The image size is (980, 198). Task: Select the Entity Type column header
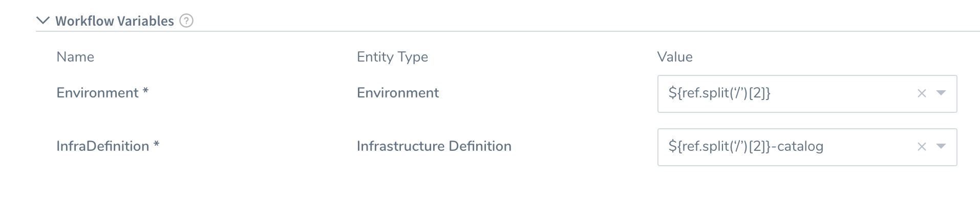point(392,57)
